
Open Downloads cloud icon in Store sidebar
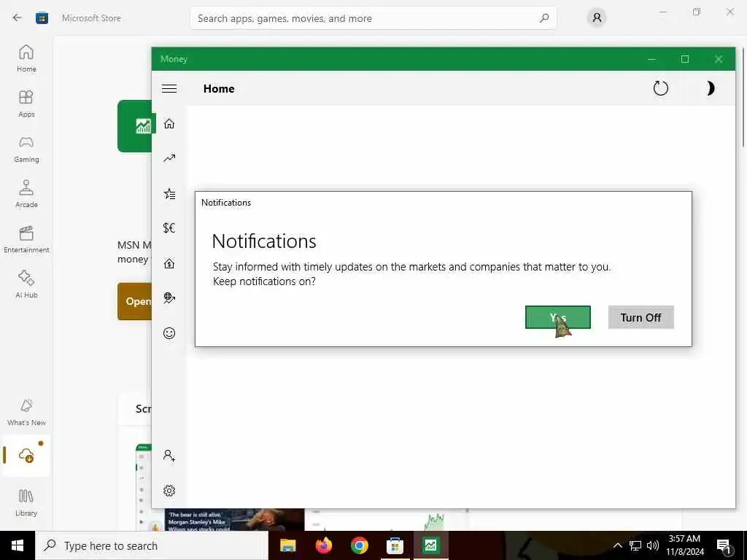[26, 456]
